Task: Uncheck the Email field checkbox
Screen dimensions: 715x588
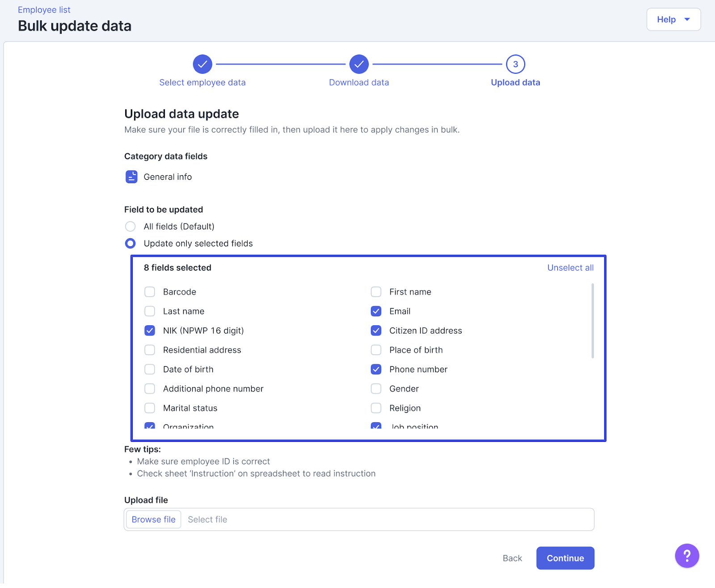Action: click(x=376, y=311)
